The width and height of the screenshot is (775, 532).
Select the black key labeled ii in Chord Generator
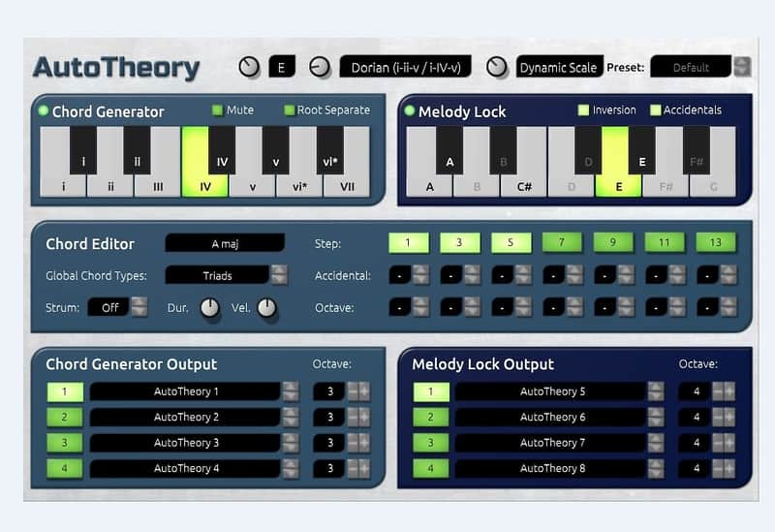pyautogui.click(x=137, y=151)
